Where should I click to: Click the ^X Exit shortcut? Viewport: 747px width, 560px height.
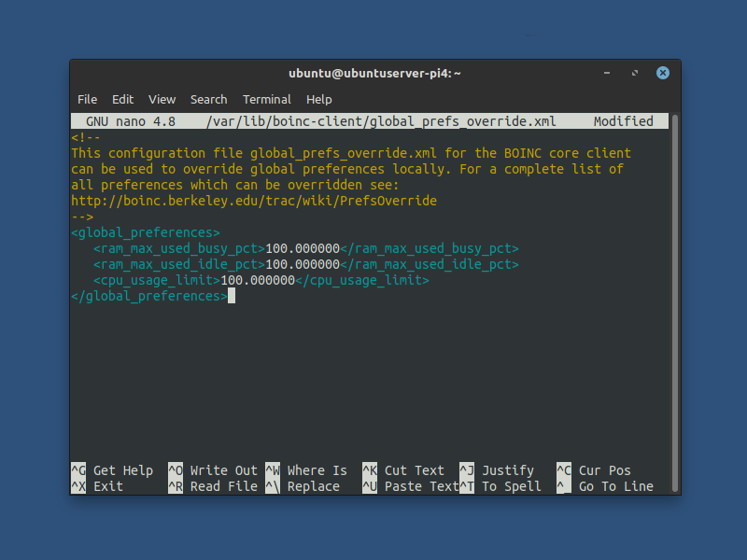click(x=97, y=486)
